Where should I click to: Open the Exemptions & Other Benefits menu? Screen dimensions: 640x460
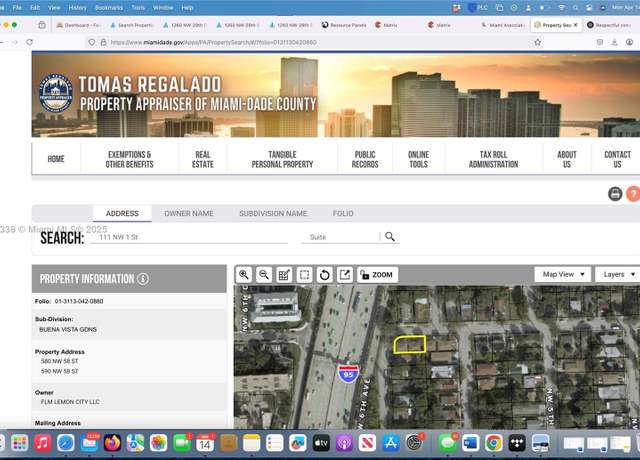[129, 159]
